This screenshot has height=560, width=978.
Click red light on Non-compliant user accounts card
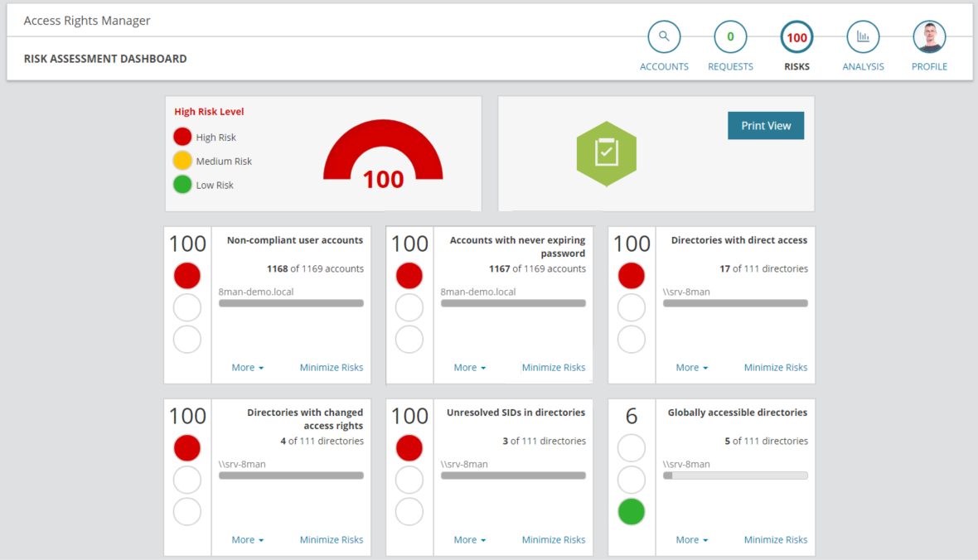click(187, 276)
